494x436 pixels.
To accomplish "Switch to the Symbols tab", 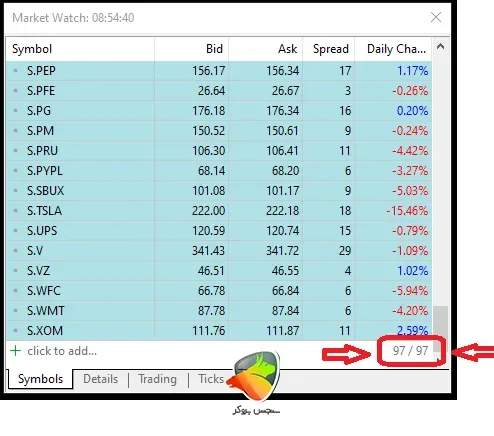I will coord(40,379).
